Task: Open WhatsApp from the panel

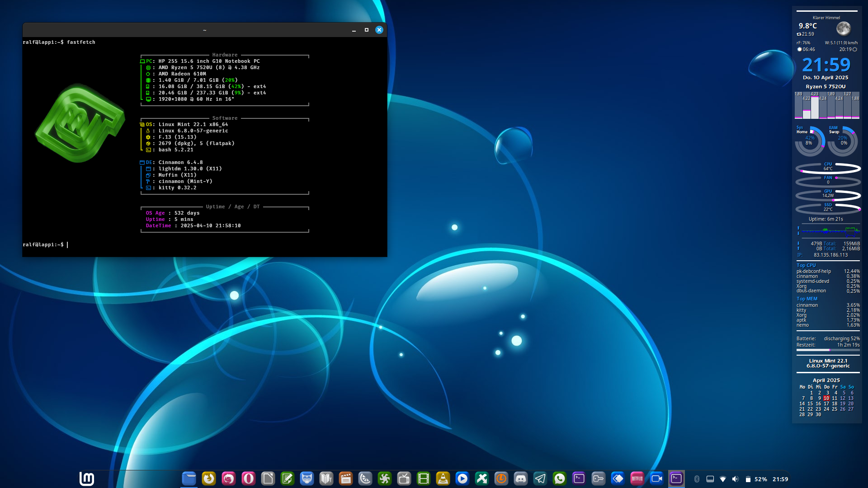Action: click(x=560, y=479)
